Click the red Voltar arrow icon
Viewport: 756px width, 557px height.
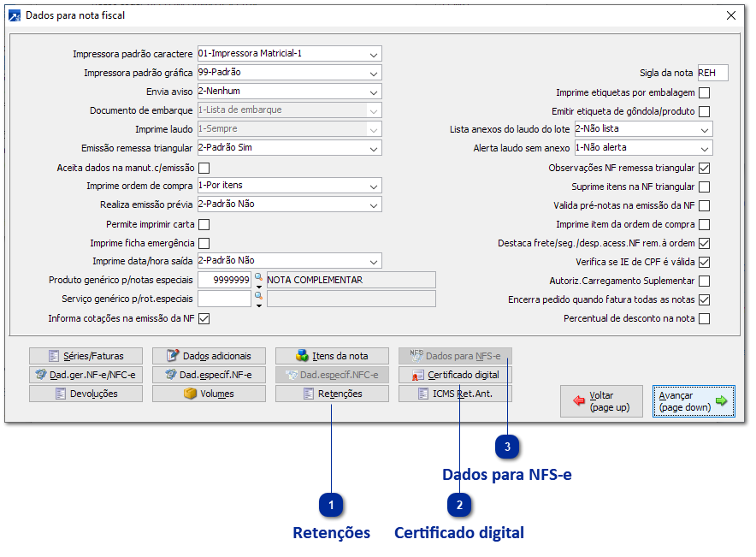point(579,400)
